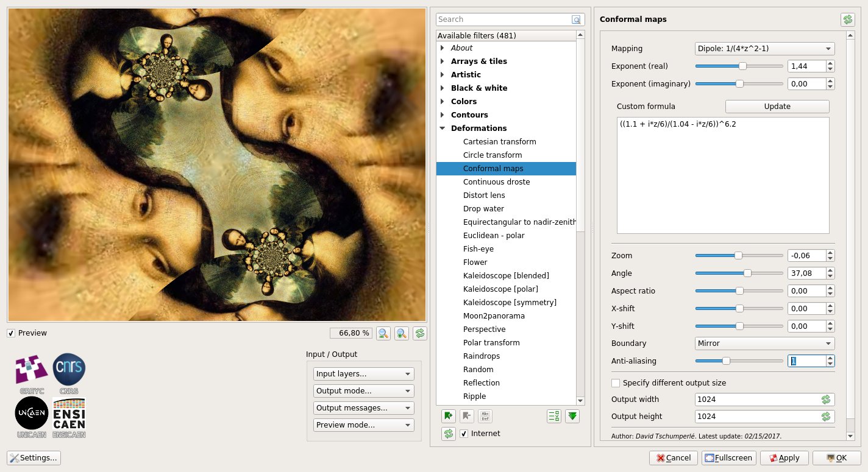The image size is (868, 472).
Task: Click the update filters refresh icon beside Internet
Action: tap(449, 434)
